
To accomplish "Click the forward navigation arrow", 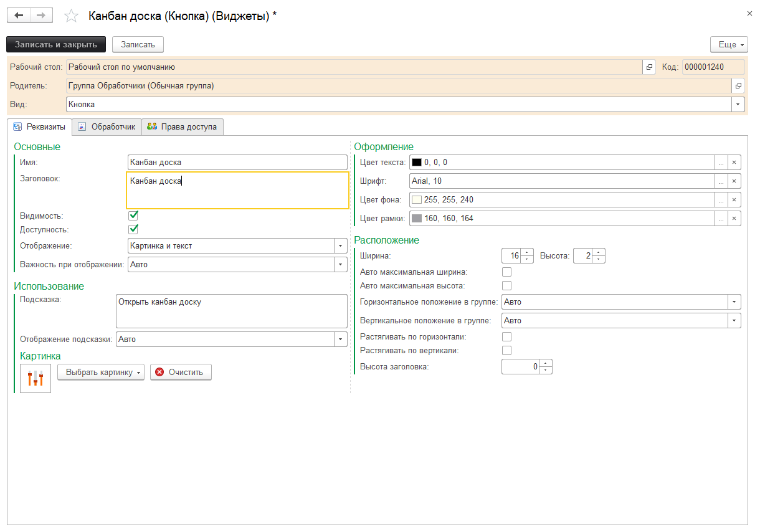I will click(41, 16).
